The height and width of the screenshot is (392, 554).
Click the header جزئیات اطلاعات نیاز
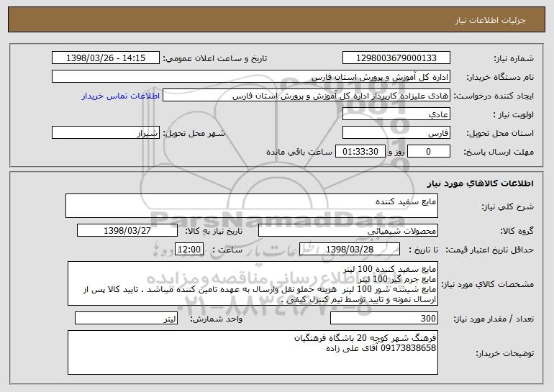click(x=490, y=20)
